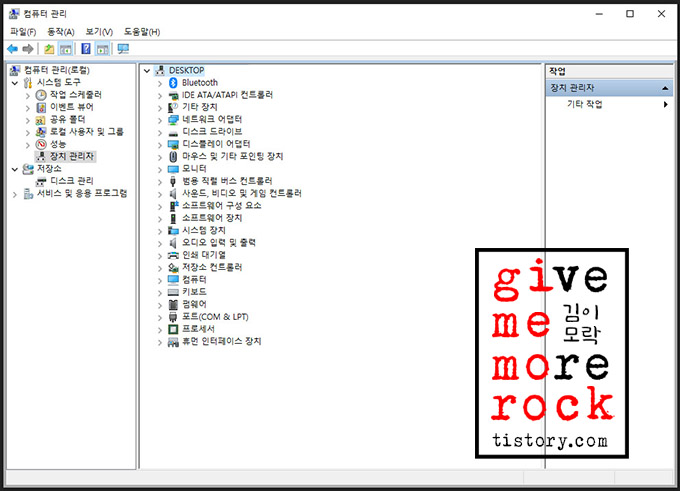Select the 저장소 컨트롤러 category
680x491 pixels.
point(212,267)
